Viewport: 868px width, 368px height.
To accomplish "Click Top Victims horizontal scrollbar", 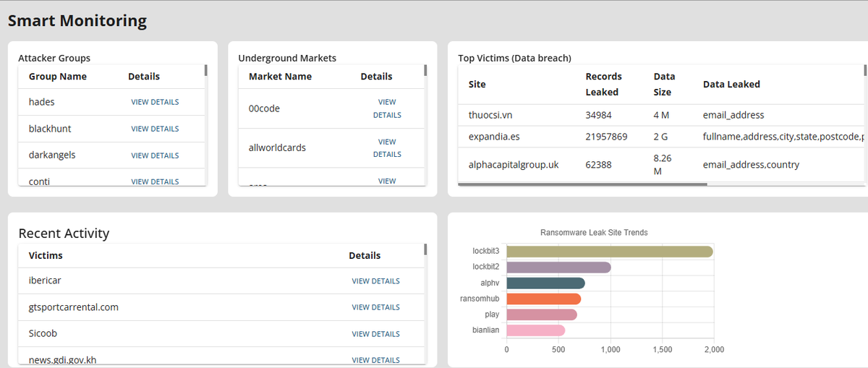I will coord(582,184).
